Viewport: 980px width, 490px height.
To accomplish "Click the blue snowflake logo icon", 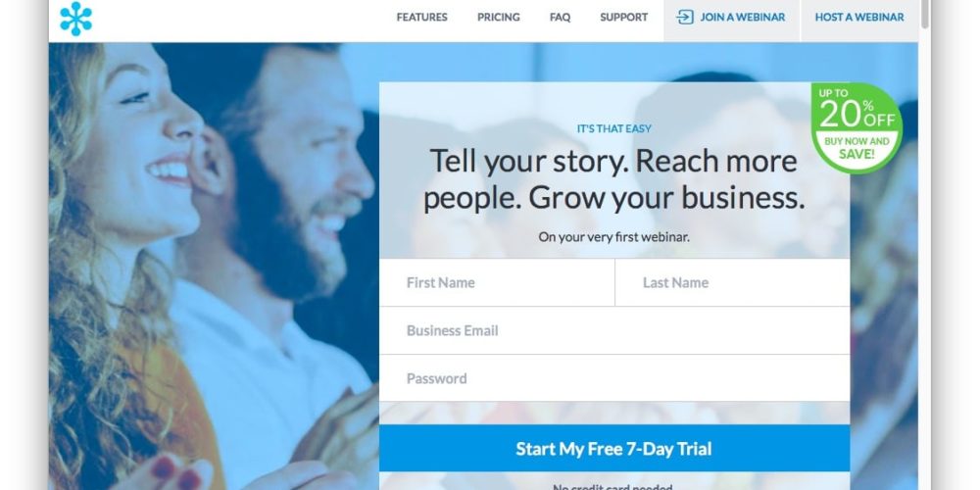I will coord(75,19).
